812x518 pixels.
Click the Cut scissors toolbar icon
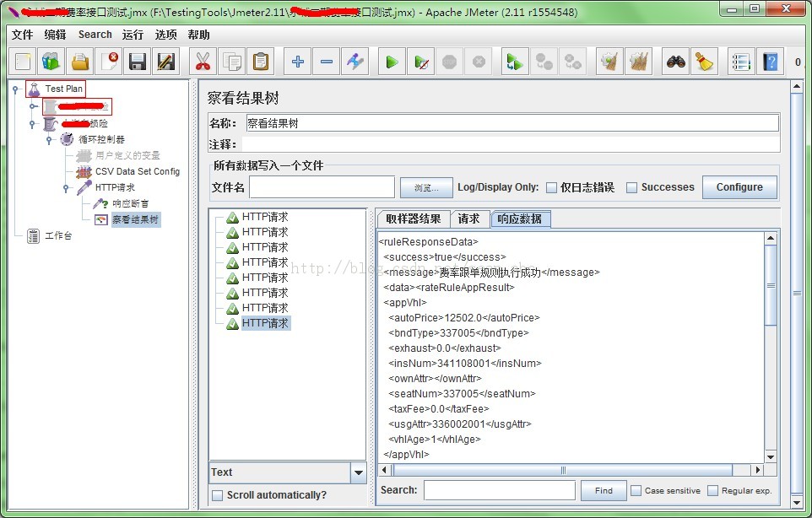pyautogui.click(x=203, y=62)
